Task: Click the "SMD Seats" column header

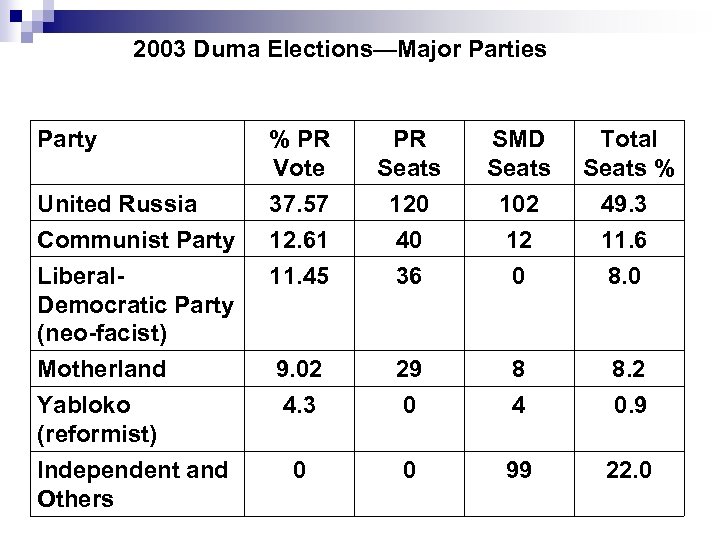Action: tap(517, 153)
